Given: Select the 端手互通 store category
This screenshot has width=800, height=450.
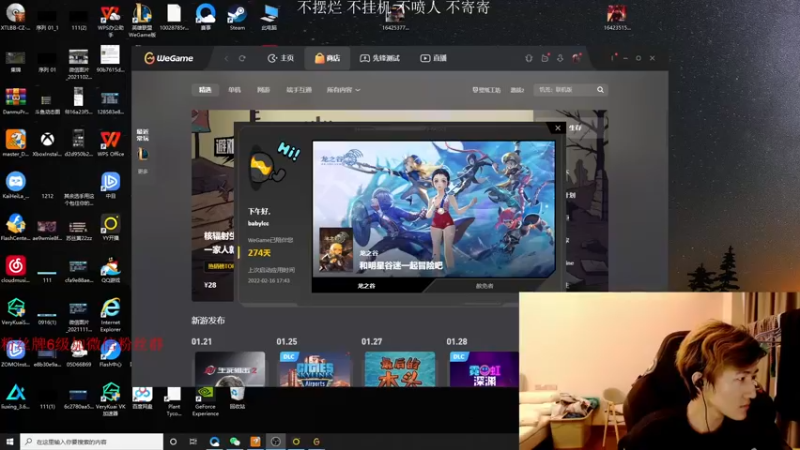Looking at the screenshot, I should 299,90.
